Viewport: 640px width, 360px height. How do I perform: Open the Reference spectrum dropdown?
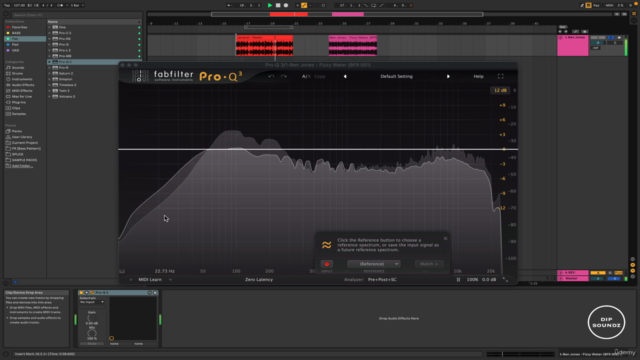tap(374, 264)
